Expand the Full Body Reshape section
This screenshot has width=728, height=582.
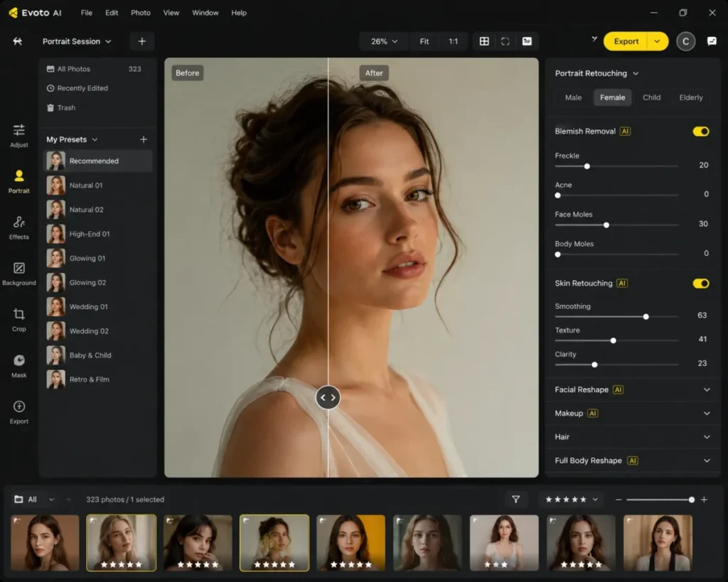tap(632, 460)
